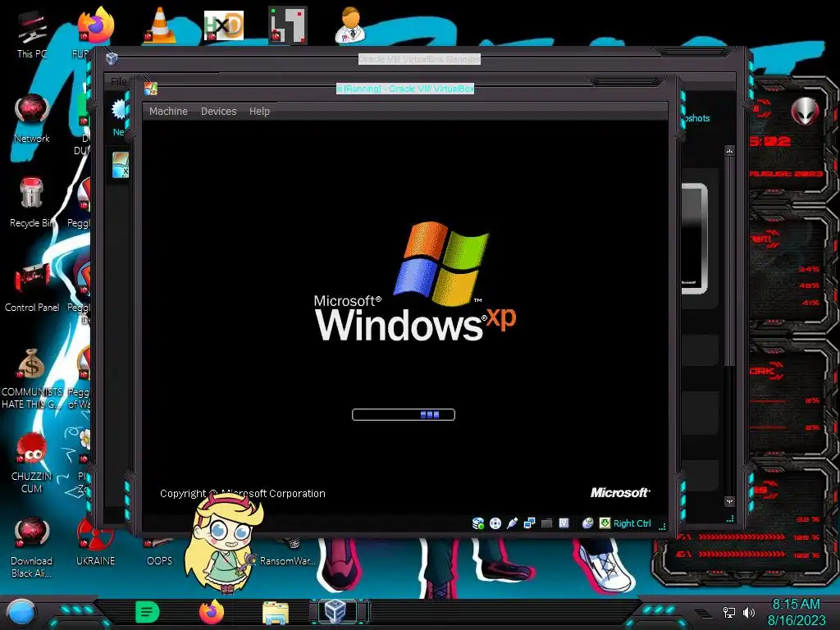Click the 8:15 AM clock on the taskbar
Viewport: 840px width, 630px height.
[796, 605]
